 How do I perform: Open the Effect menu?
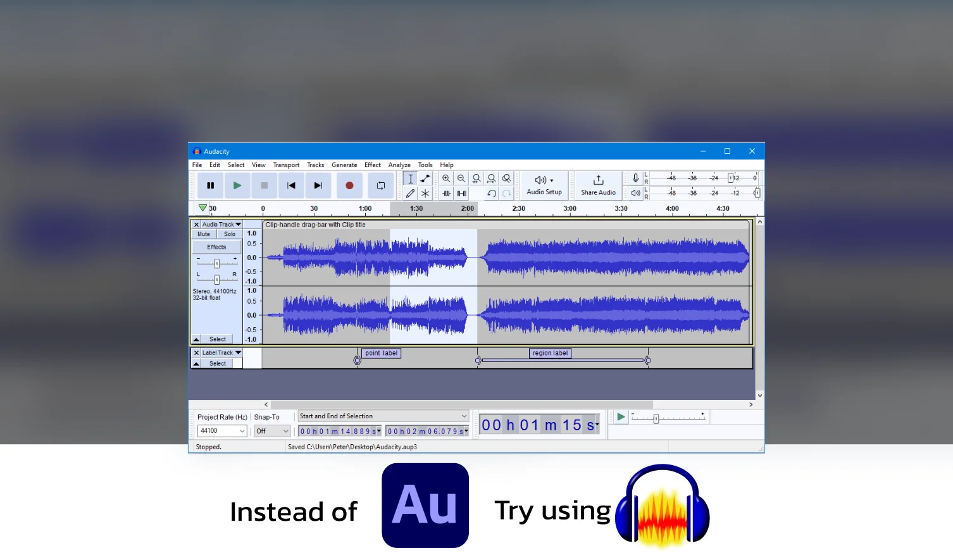point(372,165)
